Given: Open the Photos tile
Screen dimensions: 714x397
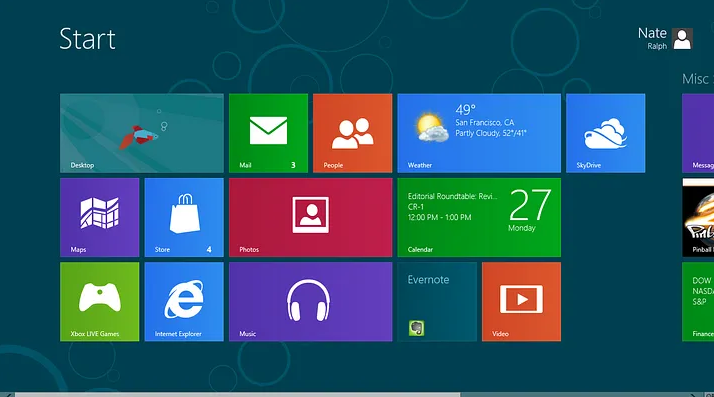Looking at the screenshot, I should pyautogui.click(x=311, y=217).
